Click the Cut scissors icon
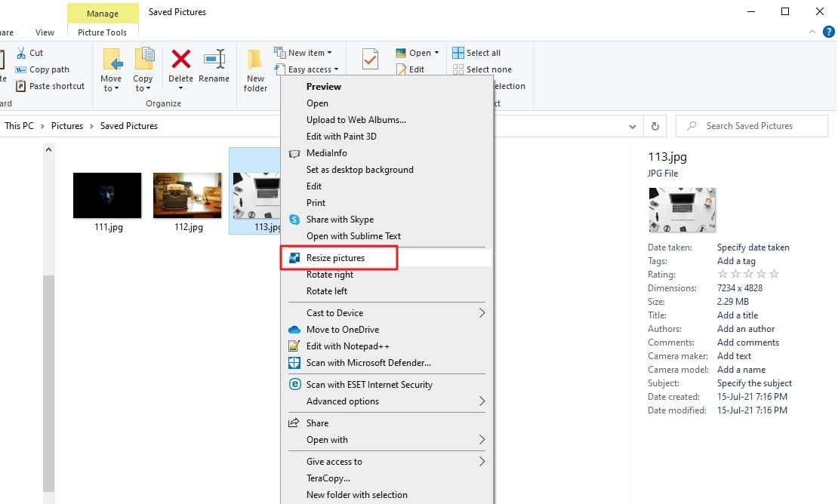The height and width of the screenshot is (504, 838). tap(21, 52)
